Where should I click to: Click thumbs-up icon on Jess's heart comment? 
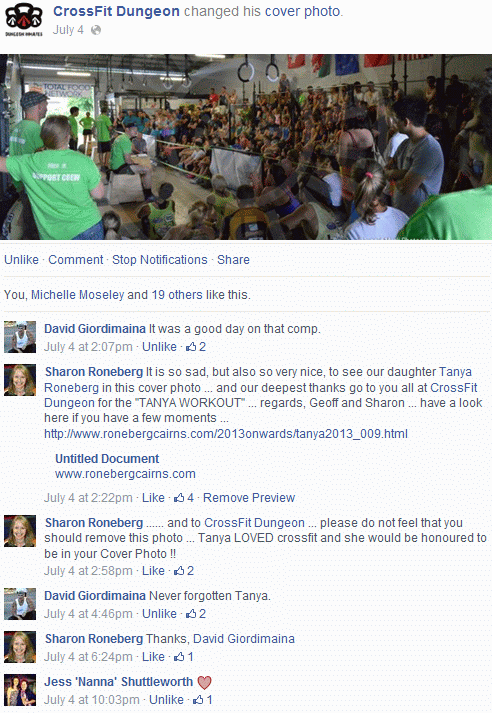(198, 700)
